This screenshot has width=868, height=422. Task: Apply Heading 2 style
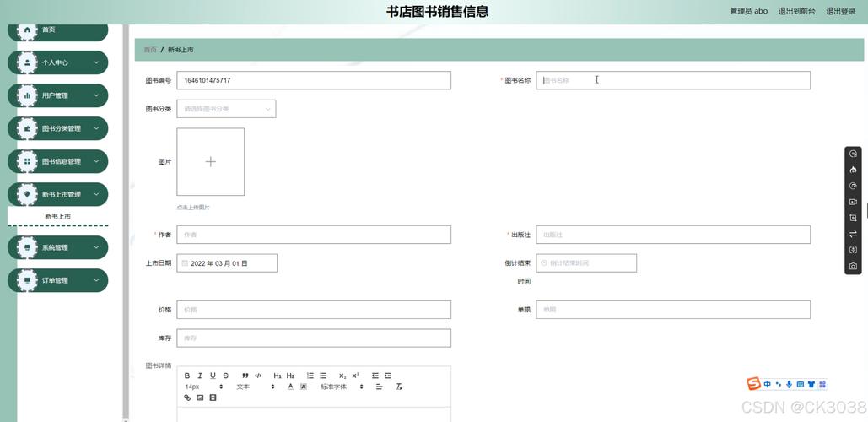click(291, 376)
